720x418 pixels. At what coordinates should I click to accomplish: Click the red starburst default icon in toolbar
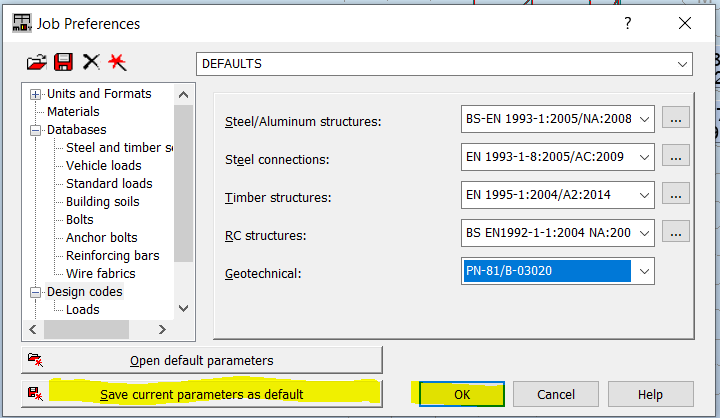118,62
